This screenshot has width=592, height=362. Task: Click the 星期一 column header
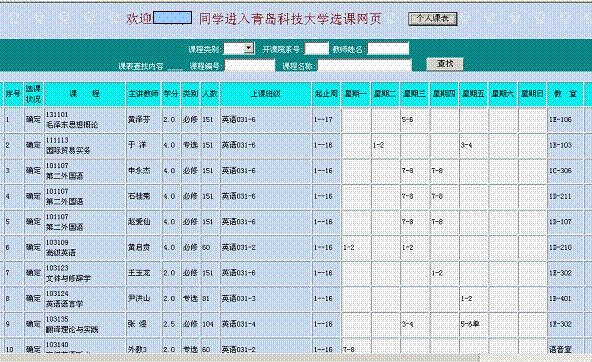[x=356, y=94]
